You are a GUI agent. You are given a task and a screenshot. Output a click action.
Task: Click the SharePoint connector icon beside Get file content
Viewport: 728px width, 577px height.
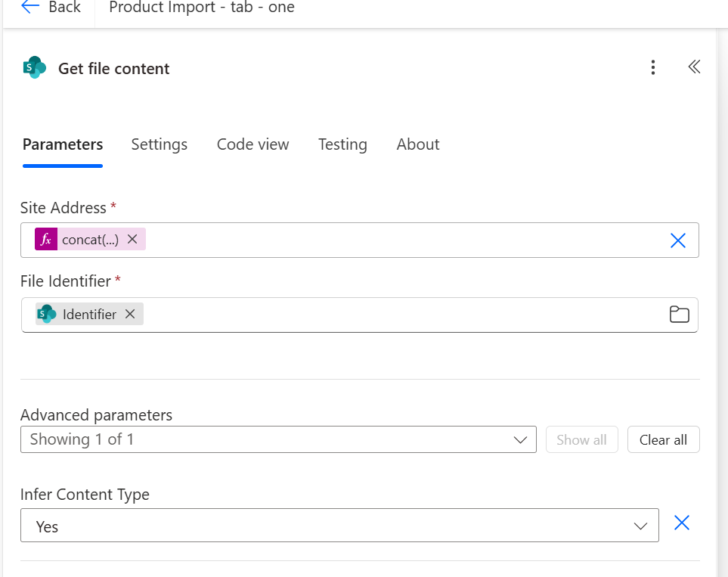point(33,67)
